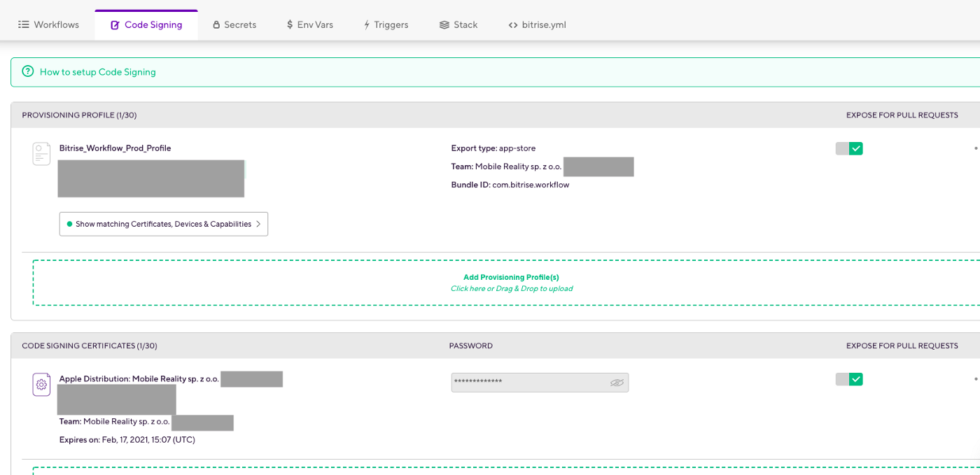Screen dimensions: 980x475
Task: Click the Triggers lightning bolt icon
Action: click(x=366, y=25)
